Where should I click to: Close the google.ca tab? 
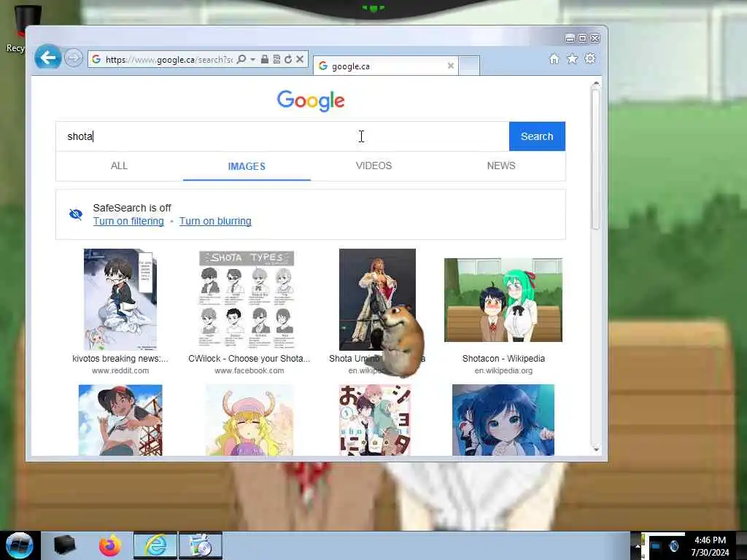tap(451, 66)
